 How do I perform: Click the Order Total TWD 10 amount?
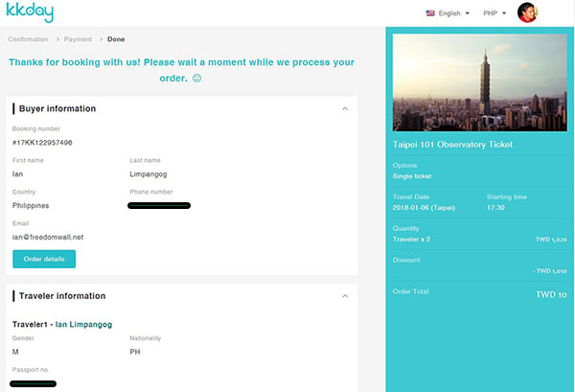550,294
